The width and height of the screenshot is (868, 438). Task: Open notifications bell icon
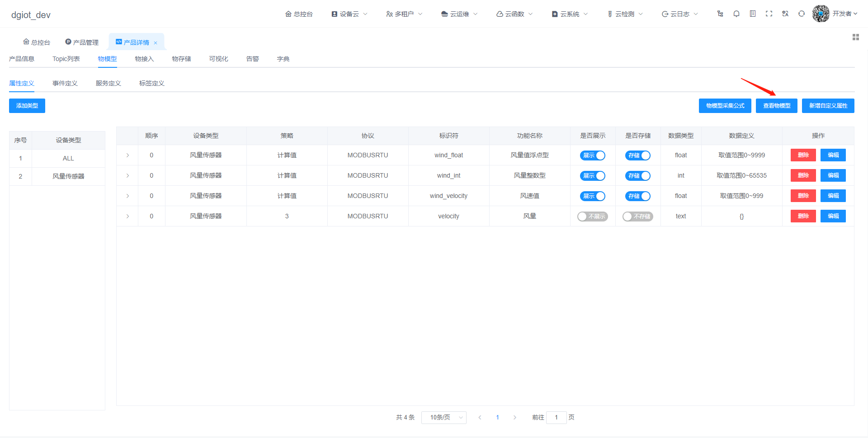(x=736, y=14)
